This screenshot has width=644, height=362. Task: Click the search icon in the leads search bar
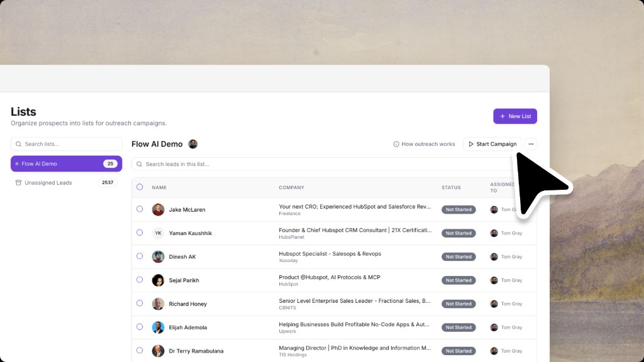tap(139, 164)
